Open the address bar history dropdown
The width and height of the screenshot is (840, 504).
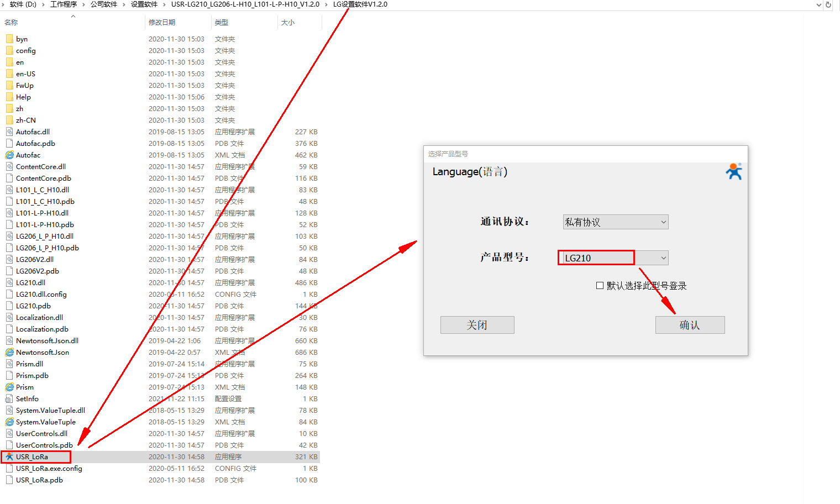tap(818, 4)
